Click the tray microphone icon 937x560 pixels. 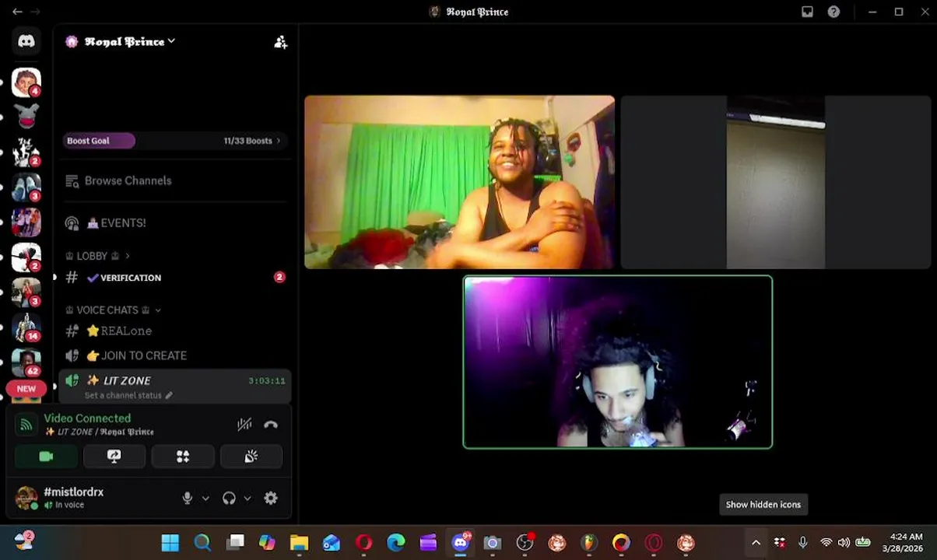click(802, 543)
